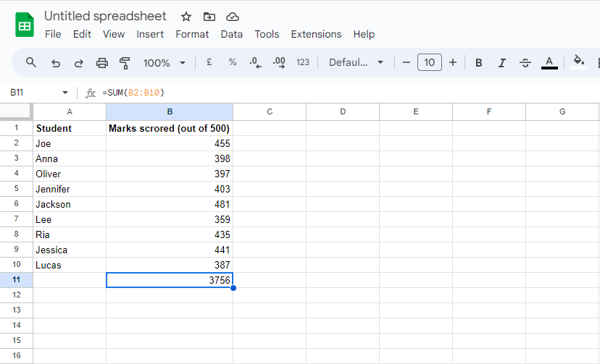This screenshot has width=600, height=364.
Task: Open the Insert menu
Action: coord(150,34)
